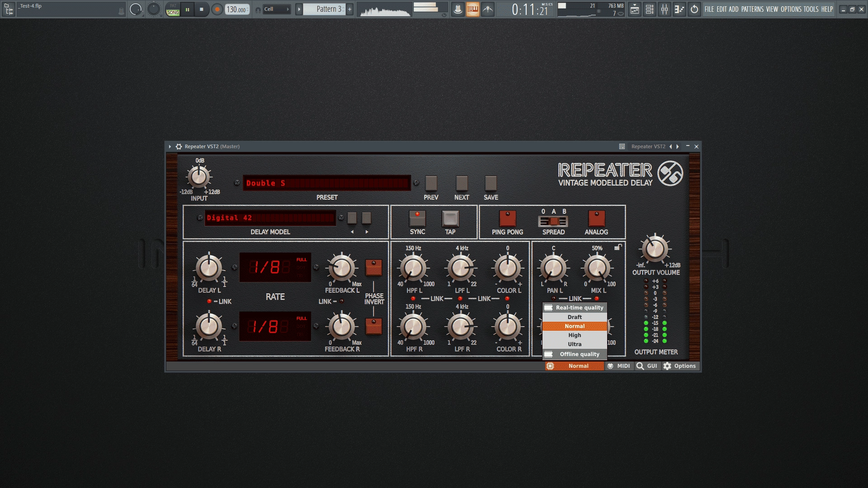Click the plus button next to Pattern 3

349,9
